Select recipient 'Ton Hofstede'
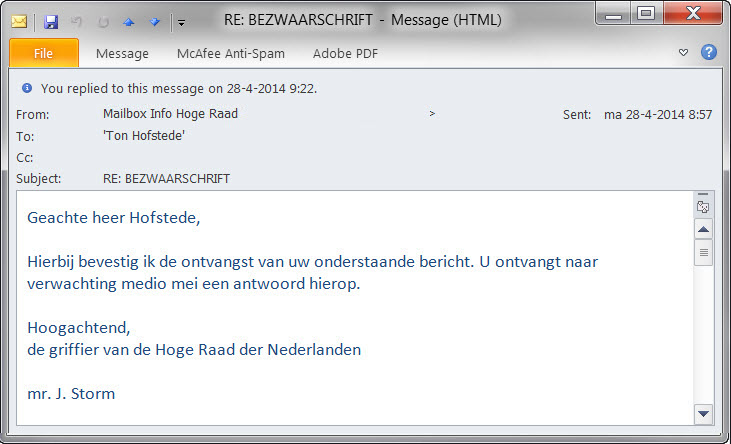 (144, 136)
